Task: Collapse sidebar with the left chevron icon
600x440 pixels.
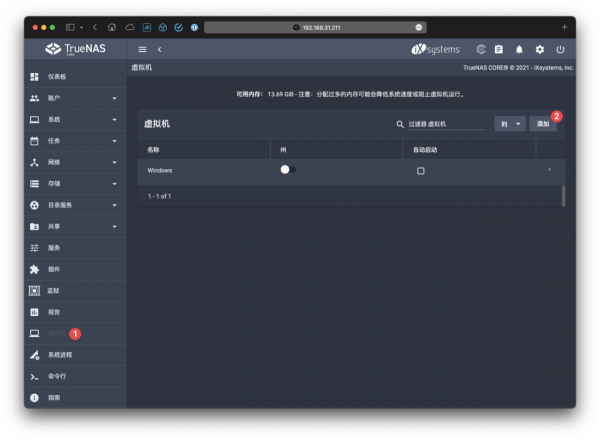Action: [160, 49]
